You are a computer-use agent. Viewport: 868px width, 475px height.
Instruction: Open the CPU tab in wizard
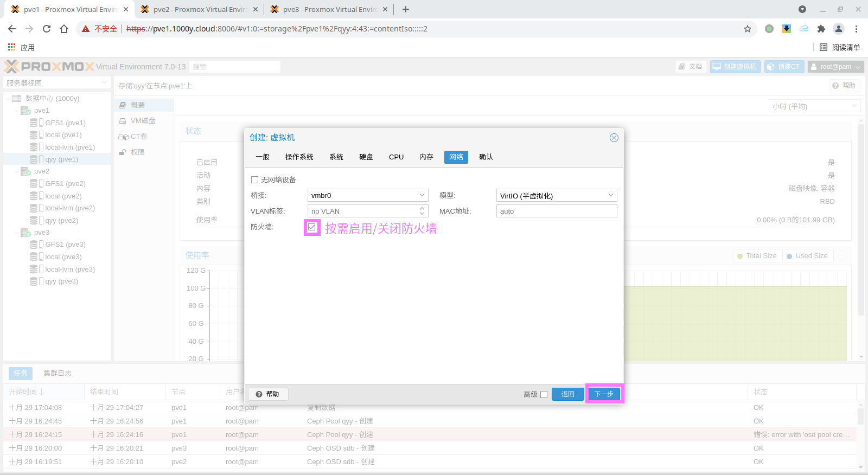(396, 157)
